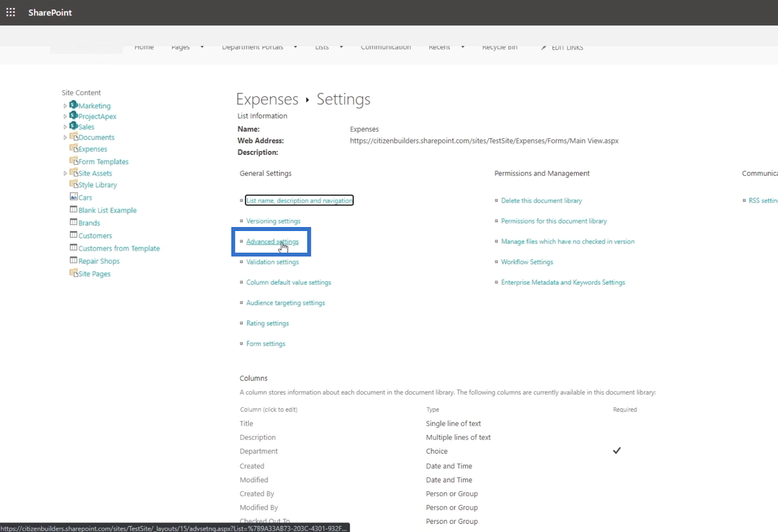Edit the Created column

click(x=251, y=466)
